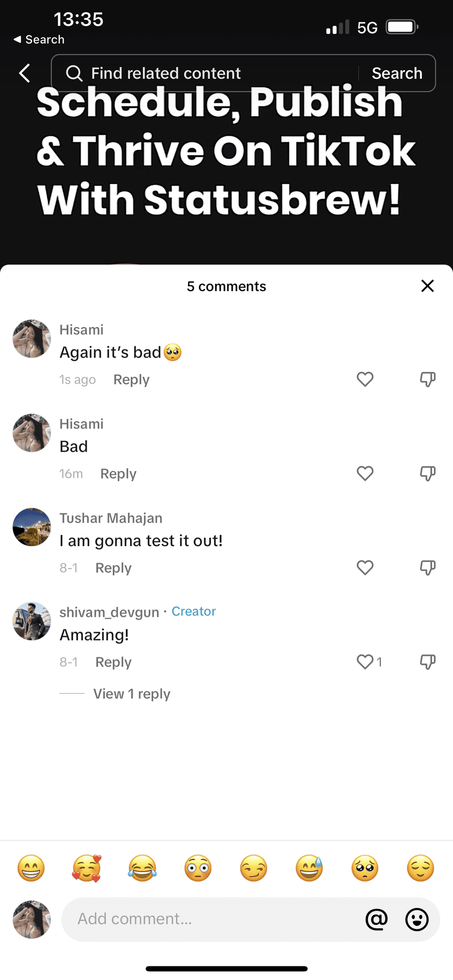Dislike Hisami's "Bad" comment
This screenshot has width=453, height=980.
(x=428, y=474)
